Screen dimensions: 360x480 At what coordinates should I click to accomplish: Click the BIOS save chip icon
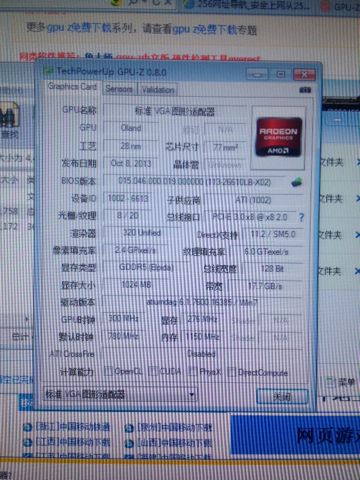(x=296, y=182)
